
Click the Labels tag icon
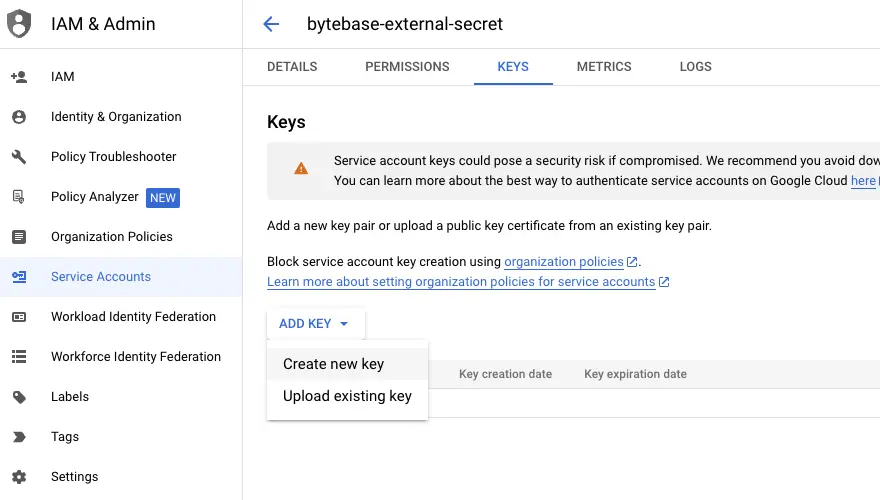pyautogui.click(x=19, y=397)
